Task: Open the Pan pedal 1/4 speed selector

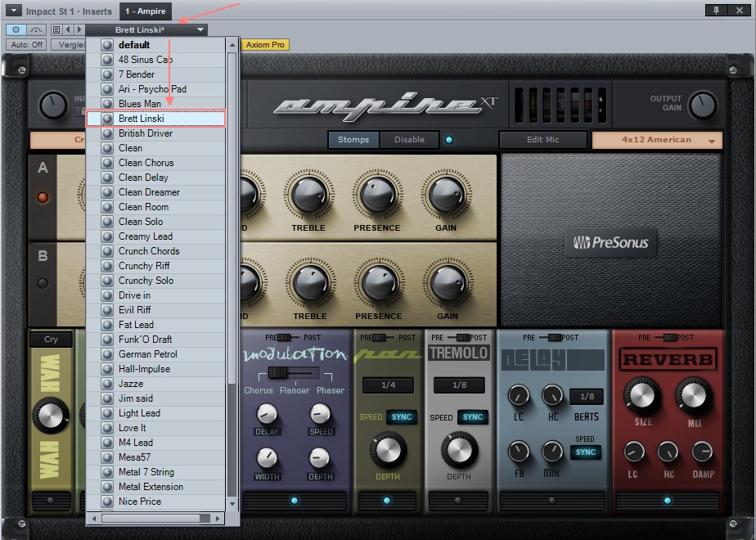Action: click(x=388, y=385)
